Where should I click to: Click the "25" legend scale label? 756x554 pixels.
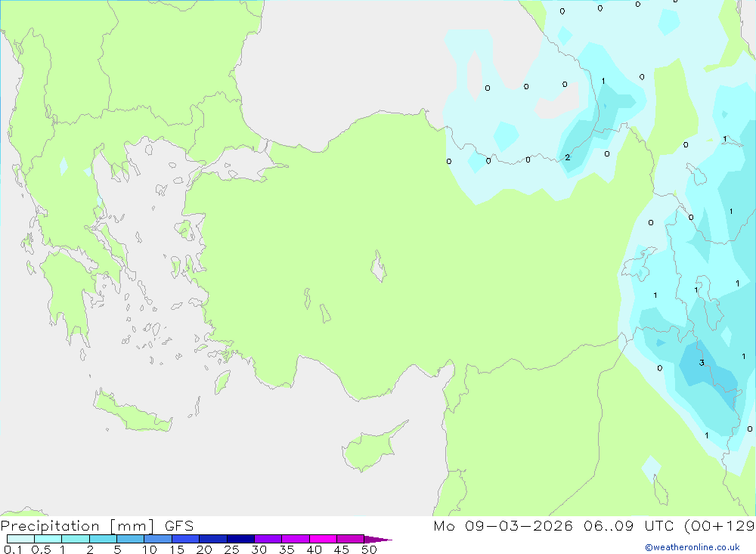coord(231,549)
